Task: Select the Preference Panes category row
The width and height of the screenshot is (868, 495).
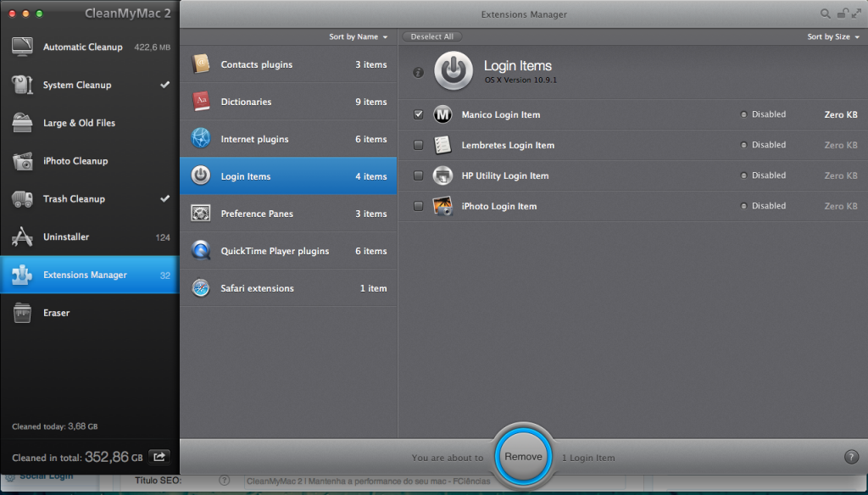Action: coord(288,214)
